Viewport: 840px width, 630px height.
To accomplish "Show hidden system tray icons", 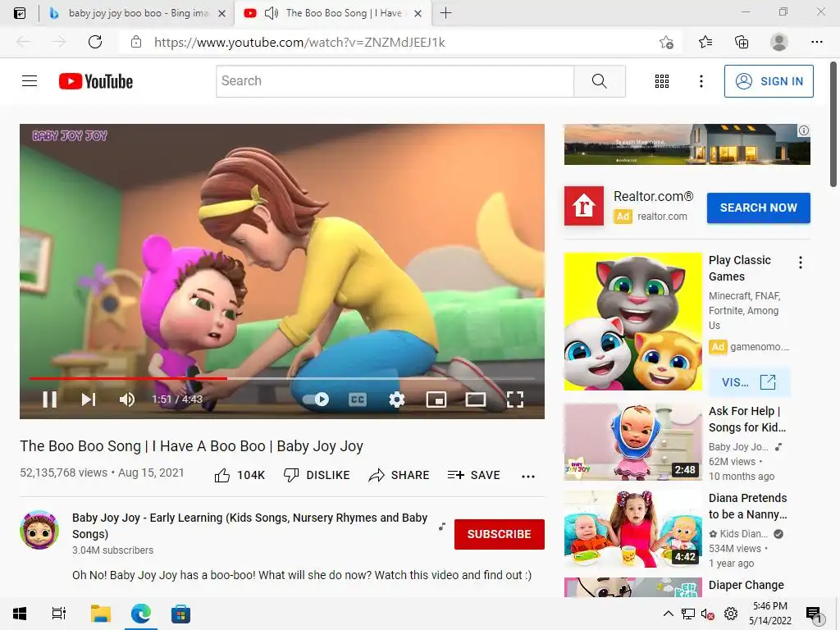I will click(668, 614).
